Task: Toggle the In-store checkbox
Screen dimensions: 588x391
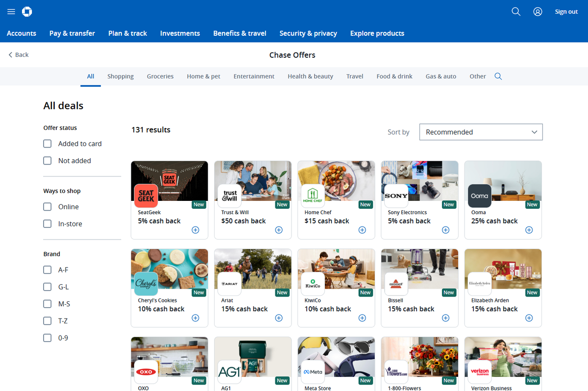Action: (48, 224)
